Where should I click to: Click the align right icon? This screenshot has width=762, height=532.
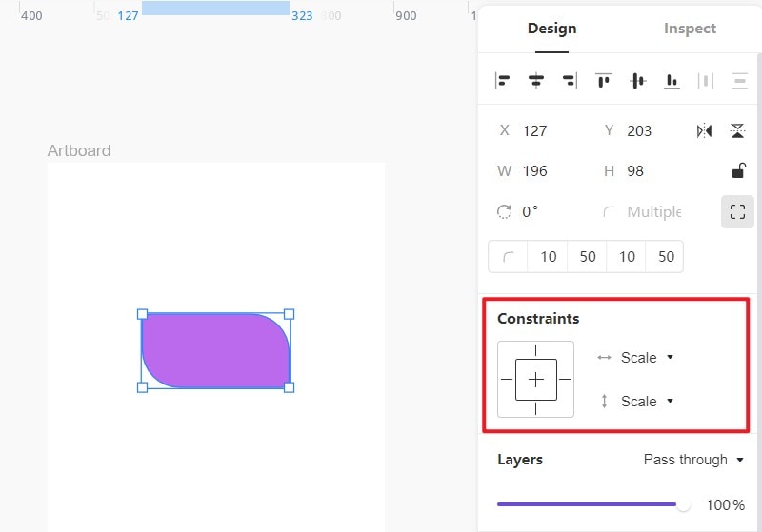[570, 81]
